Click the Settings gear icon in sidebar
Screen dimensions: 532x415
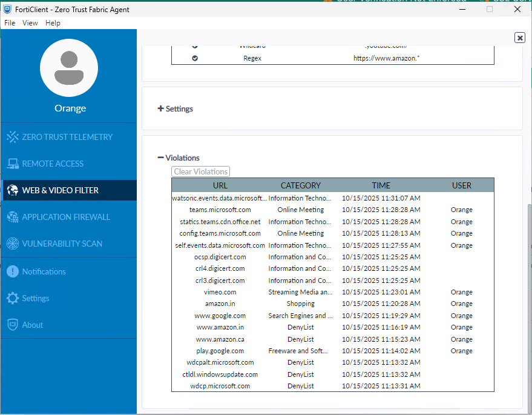(13, 298)
